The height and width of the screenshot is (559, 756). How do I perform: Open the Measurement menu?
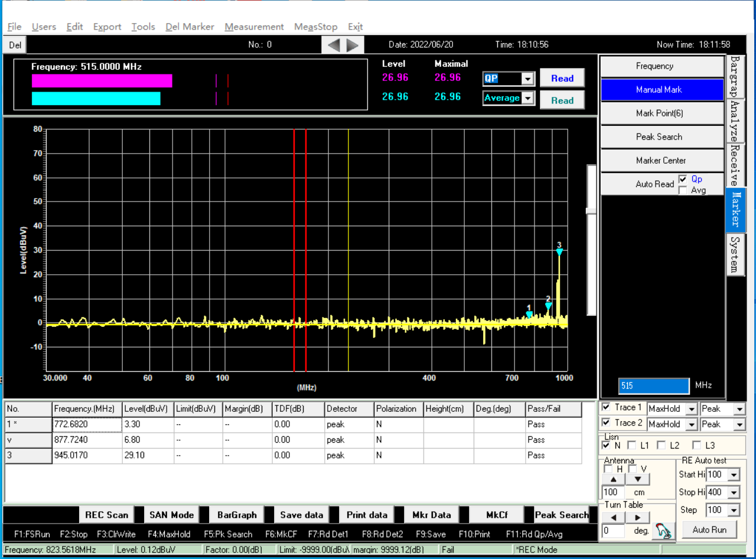(254, 27)
